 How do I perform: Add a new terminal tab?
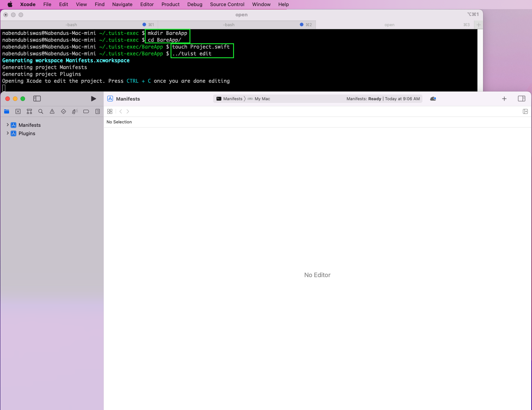(479, 25)
